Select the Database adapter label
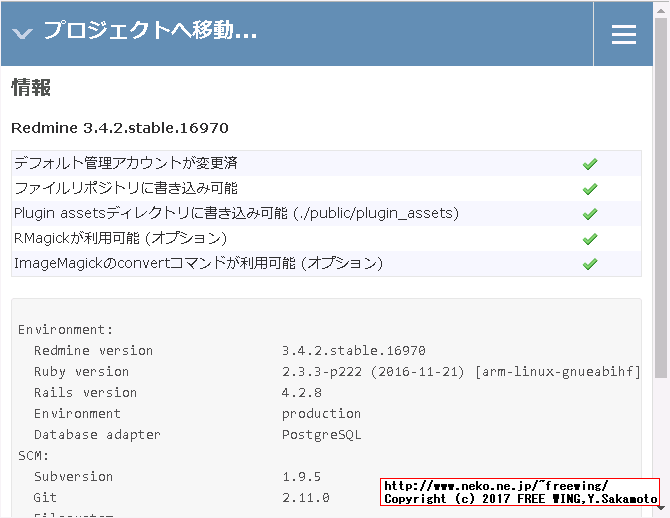Screen dimensions: 670x518 click(x=97, y=434)
